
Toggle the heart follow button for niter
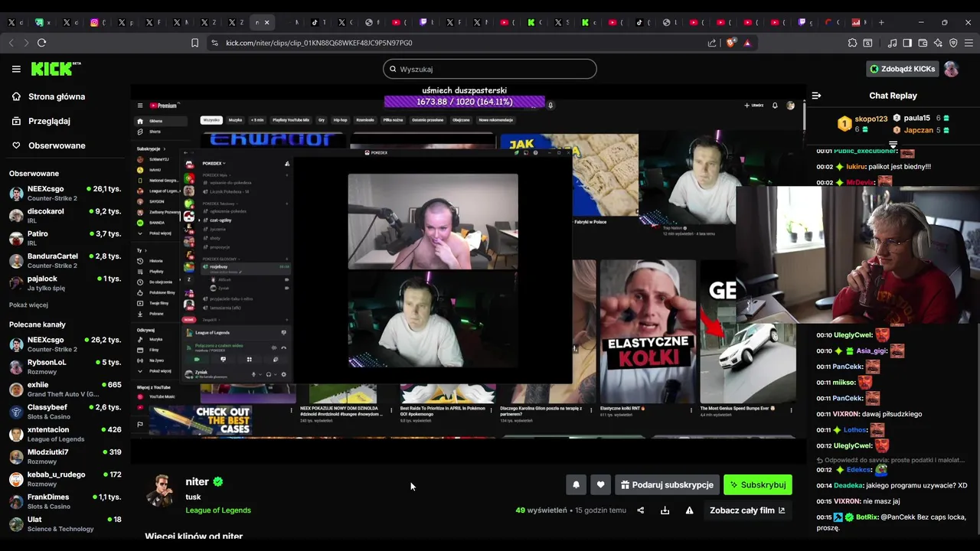coord(600,484)
